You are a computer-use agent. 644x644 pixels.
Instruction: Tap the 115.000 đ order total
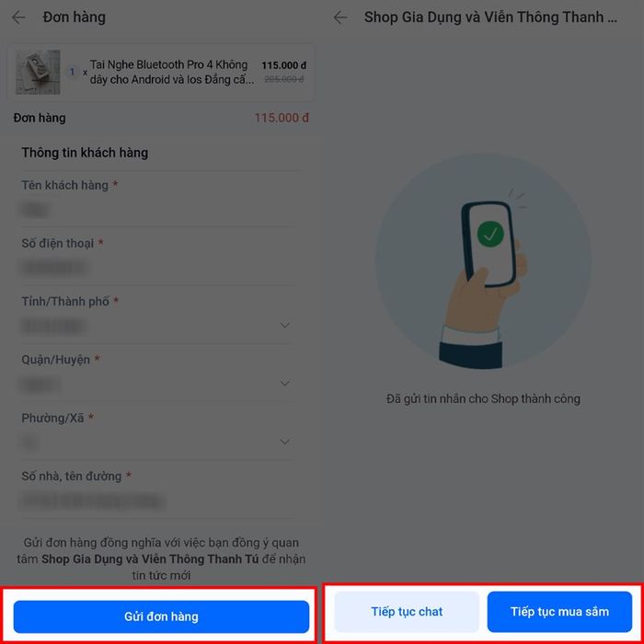(282, 118)
